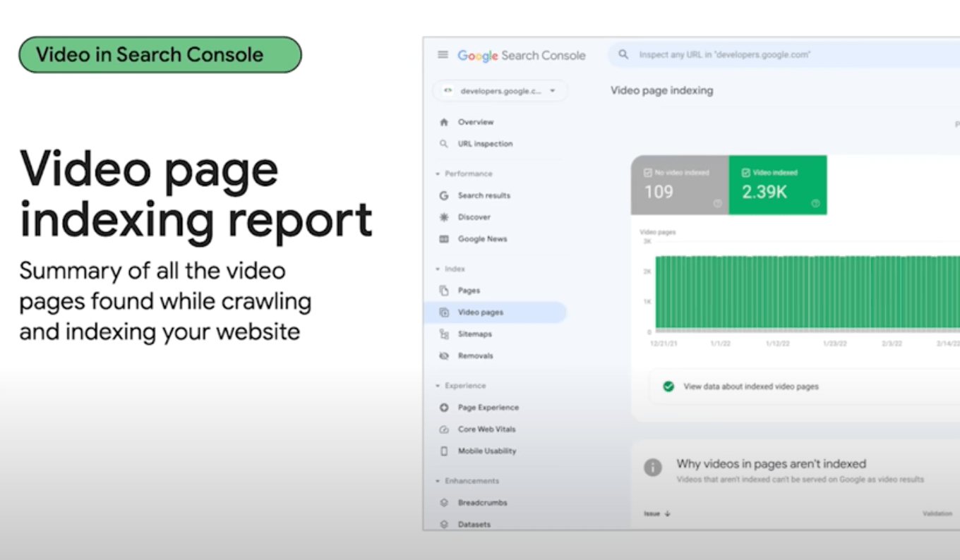
Task: Click the 12/21/21 chart date label
Action: coord(664,343)
